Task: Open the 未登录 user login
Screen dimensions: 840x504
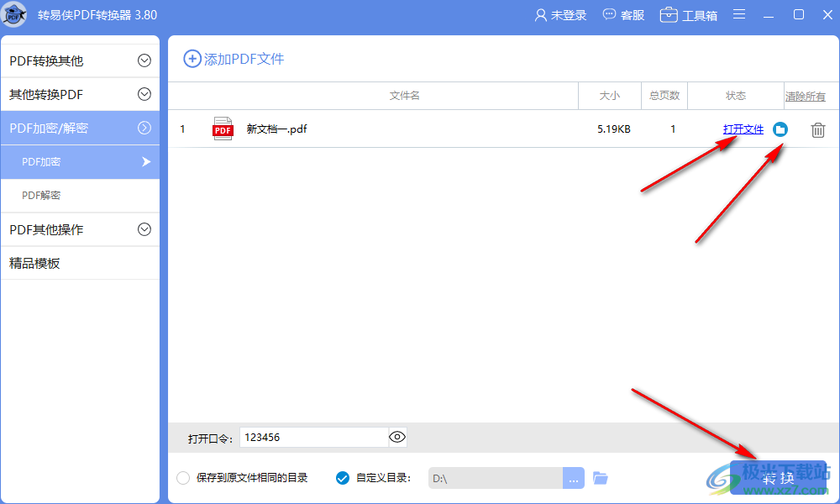Action: 560,15
